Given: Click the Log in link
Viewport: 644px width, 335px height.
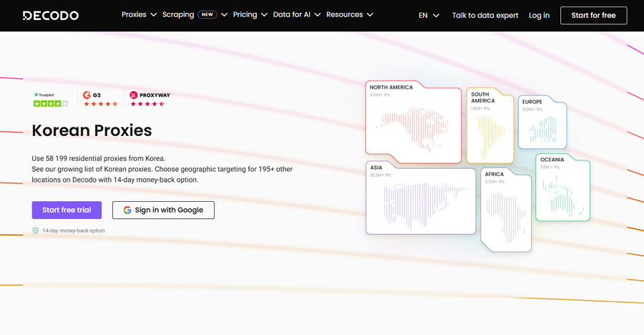Looking at the screenshot, I should (539, 15).
